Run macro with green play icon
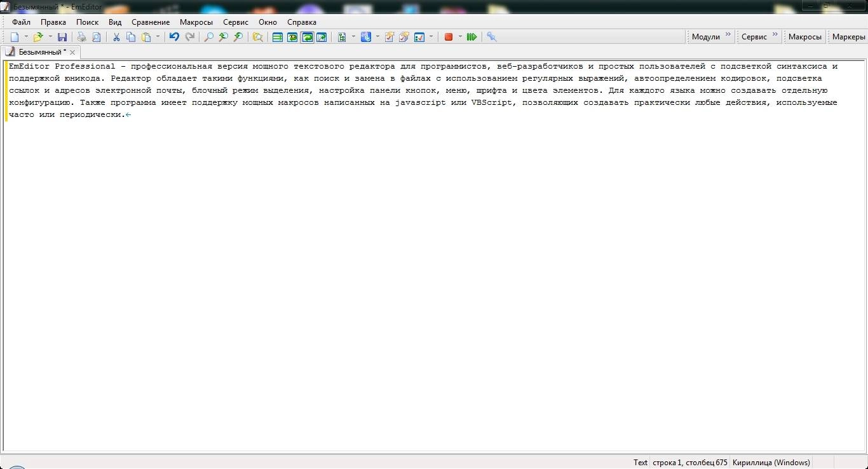Screen dimensions: 868x469 coord(471,37)
